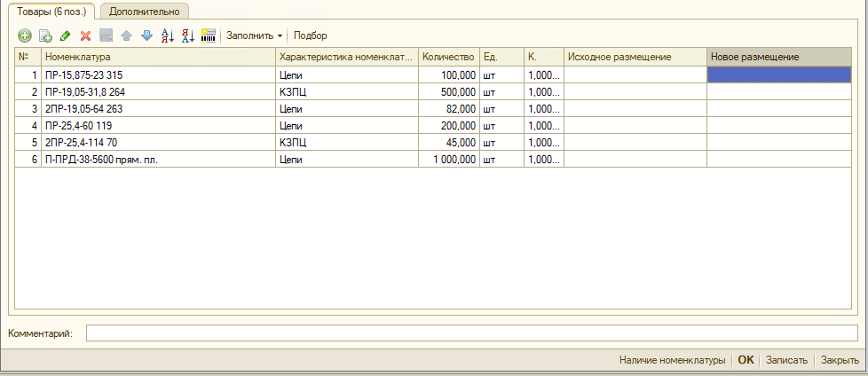Click Цепи characteristic in ПР-15,875-23 315 row
868x376 pixels.
[x=347, y=74]
